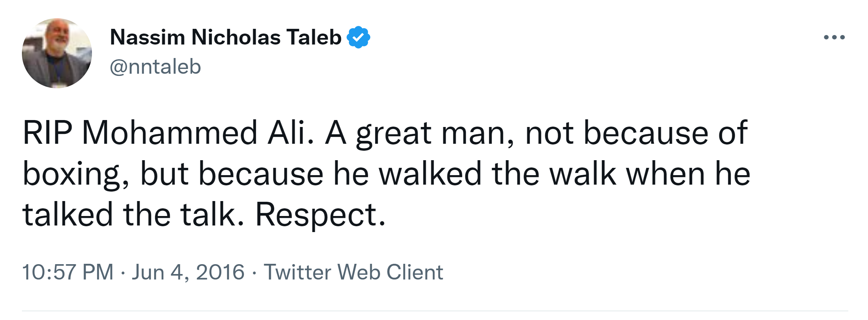Screen dimensions: 868x320
Task: Click the blue verified badge
Action: click(x=358, y=37)
